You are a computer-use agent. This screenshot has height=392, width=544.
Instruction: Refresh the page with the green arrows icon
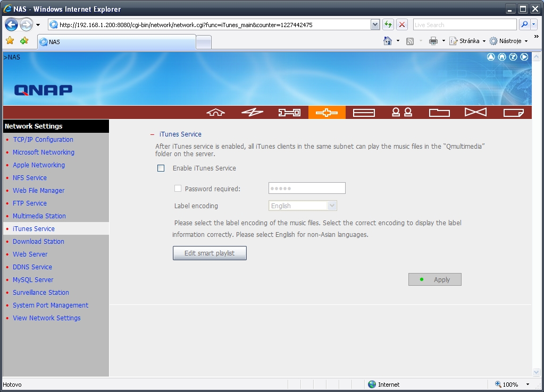click(x=388, y=24)
